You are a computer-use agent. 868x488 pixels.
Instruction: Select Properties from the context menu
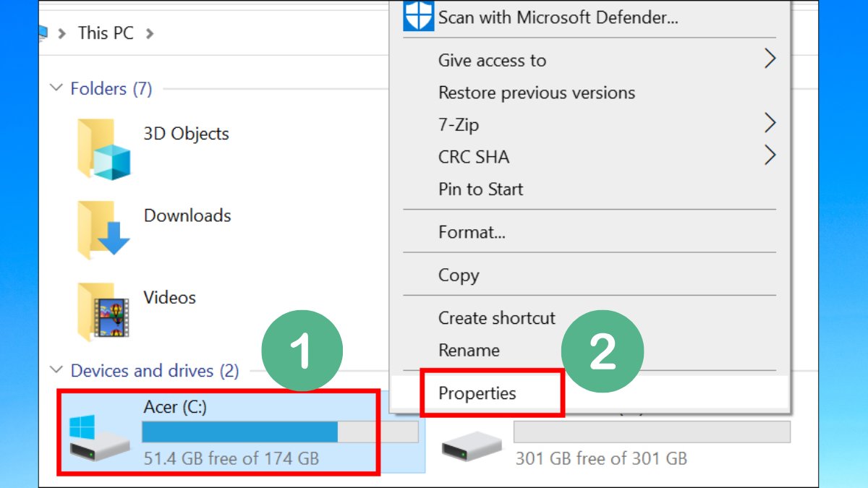(477, 393)
